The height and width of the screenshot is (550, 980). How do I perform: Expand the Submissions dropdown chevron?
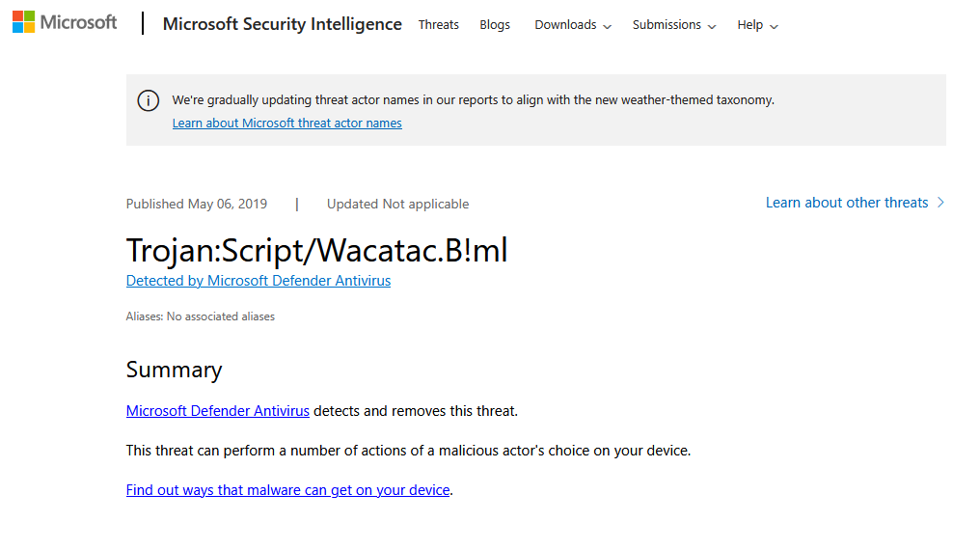point(712,26)
